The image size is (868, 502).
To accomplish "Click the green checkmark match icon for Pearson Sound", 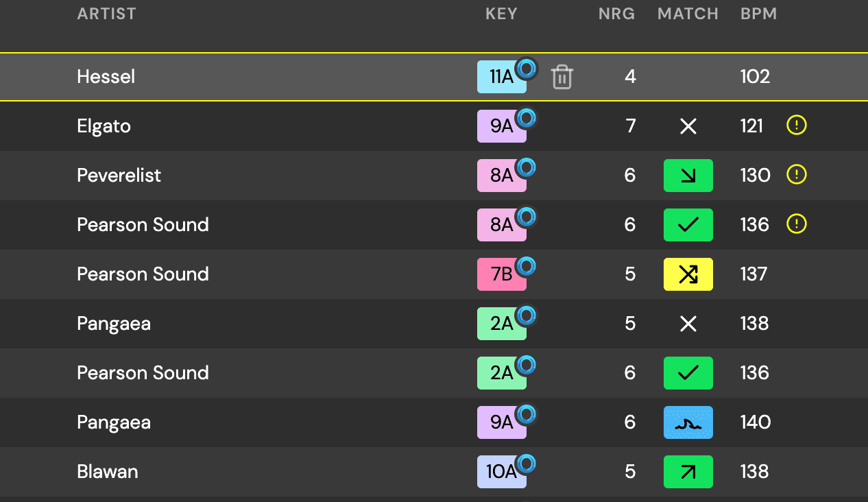I will click(688, 224).
